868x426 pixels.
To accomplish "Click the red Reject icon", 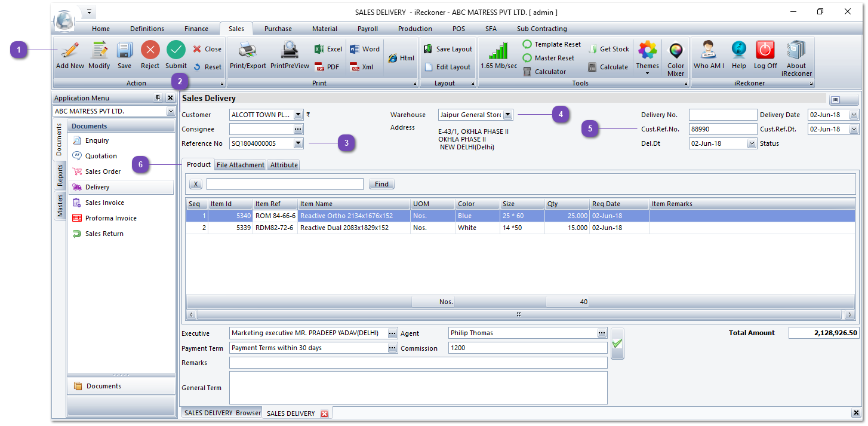I will [150, 50].
